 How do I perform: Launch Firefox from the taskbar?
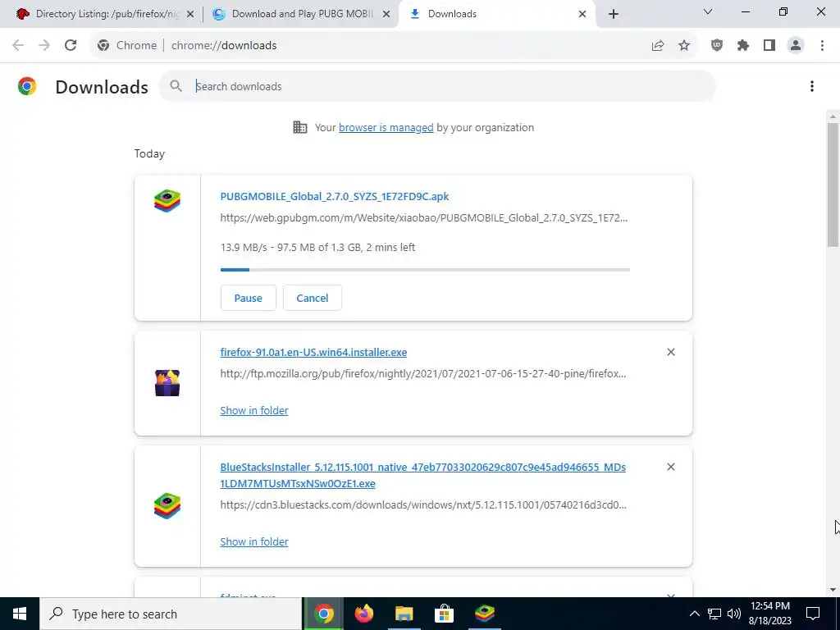point(364,614)
